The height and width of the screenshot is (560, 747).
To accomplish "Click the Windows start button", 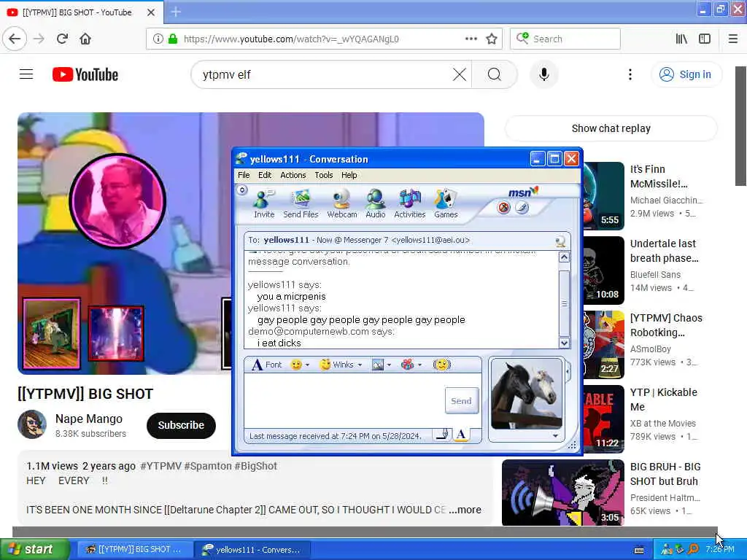I will pyautogui.click(x=35, y=549).
